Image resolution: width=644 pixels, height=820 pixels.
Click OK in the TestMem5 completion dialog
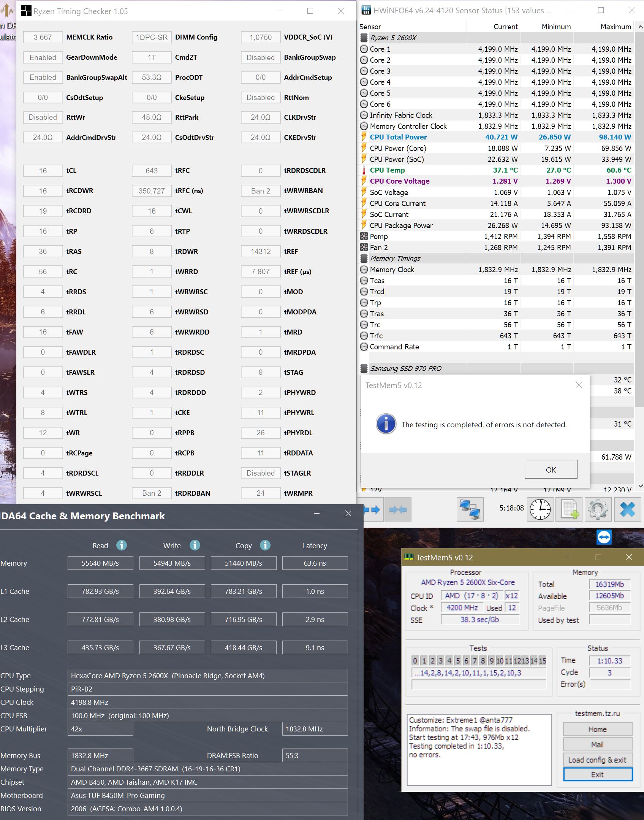pyautogui.click(x=551, y=469)
